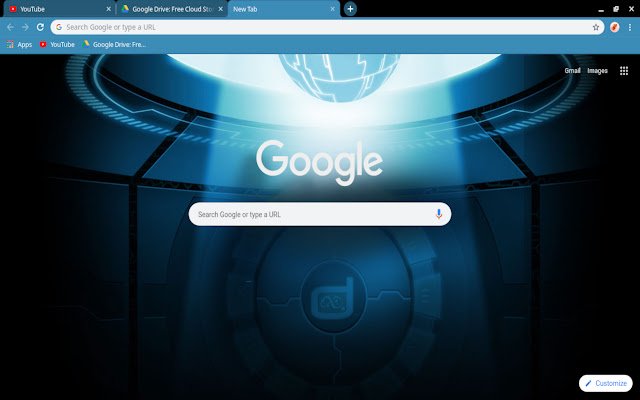
Task: Switch to the Google Drive tab
Action: [x=172, y=9]
